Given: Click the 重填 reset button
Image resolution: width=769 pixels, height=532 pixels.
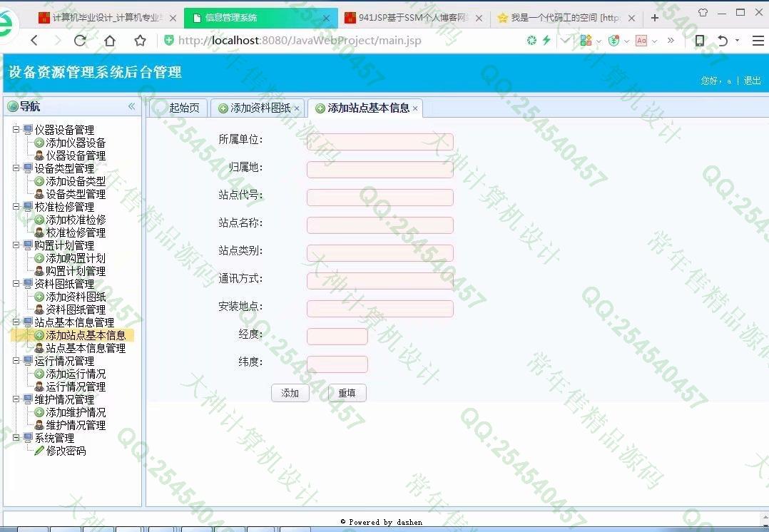Looking at the screenshot, I should (347, 393).
